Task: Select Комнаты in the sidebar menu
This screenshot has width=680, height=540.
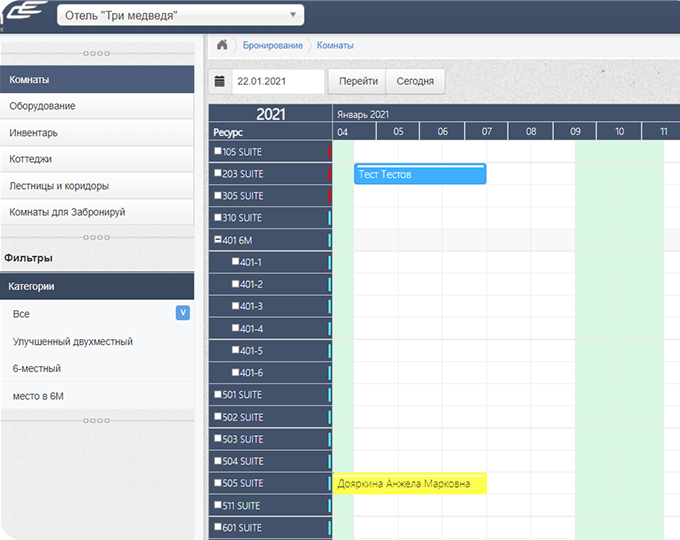Action: click(x=97, y=79)
